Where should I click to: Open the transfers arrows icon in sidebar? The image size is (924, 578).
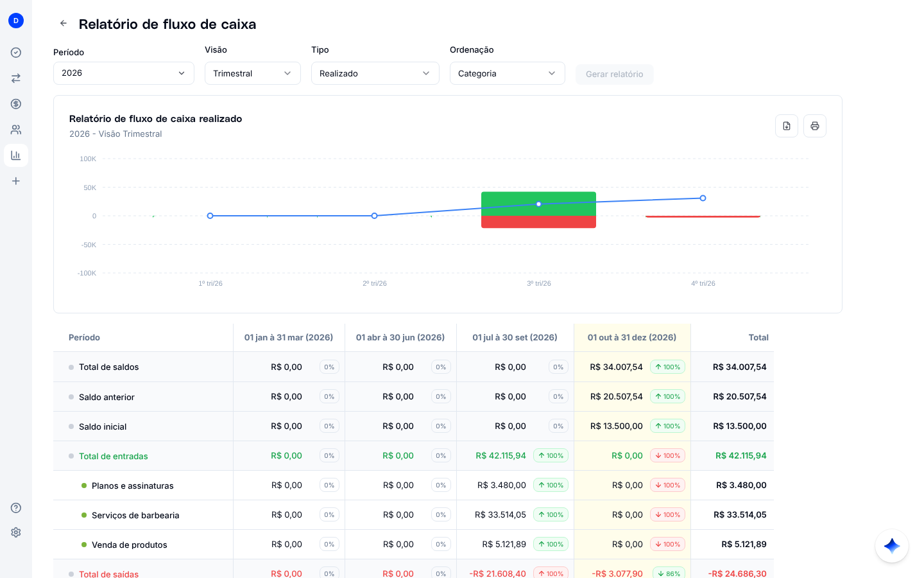16,78
